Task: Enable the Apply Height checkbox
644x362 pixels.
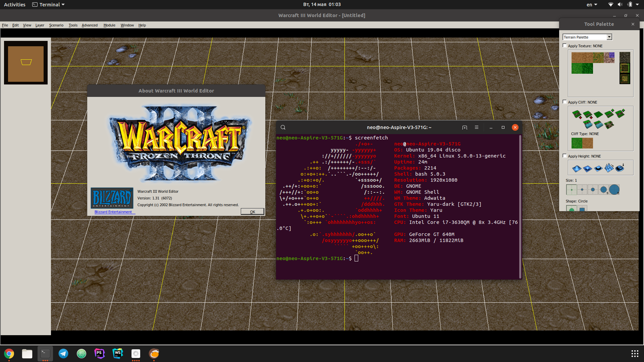Action: pos(565,156)
